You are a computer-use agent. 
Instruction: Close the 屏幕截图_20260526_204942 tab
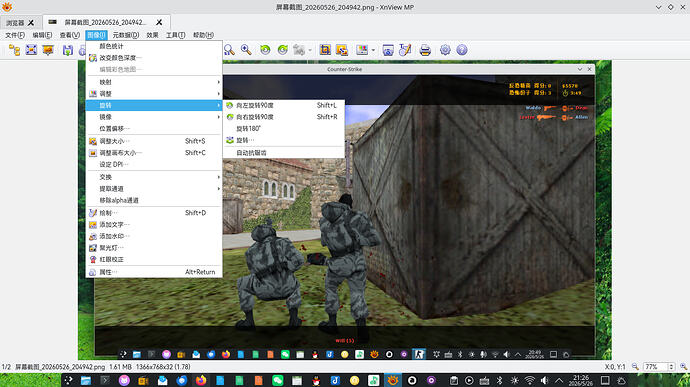coord(159,22)
